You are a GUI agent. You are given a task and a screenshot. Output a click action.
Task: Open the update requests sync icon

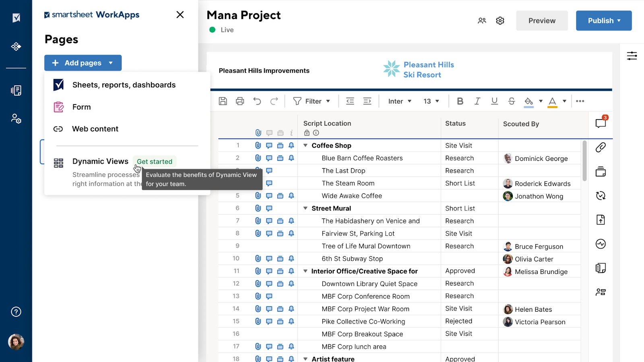[x=600, y=196]
